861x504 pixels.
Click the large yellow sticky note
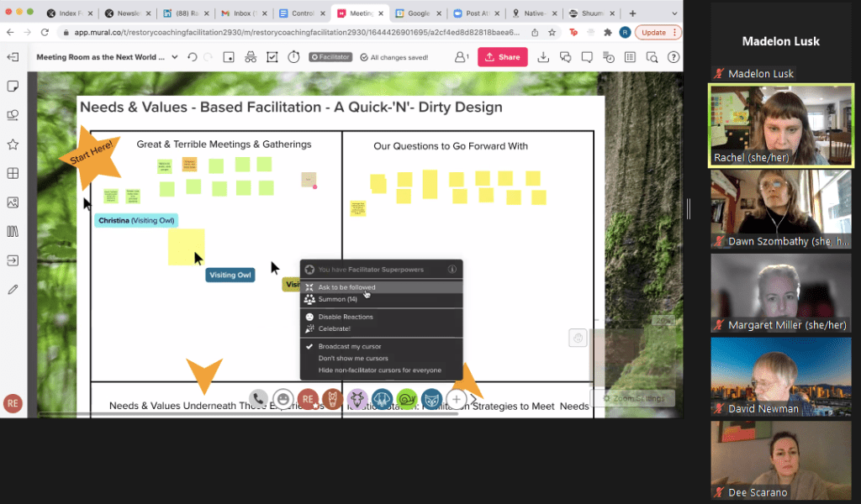[x=186, y=247]
